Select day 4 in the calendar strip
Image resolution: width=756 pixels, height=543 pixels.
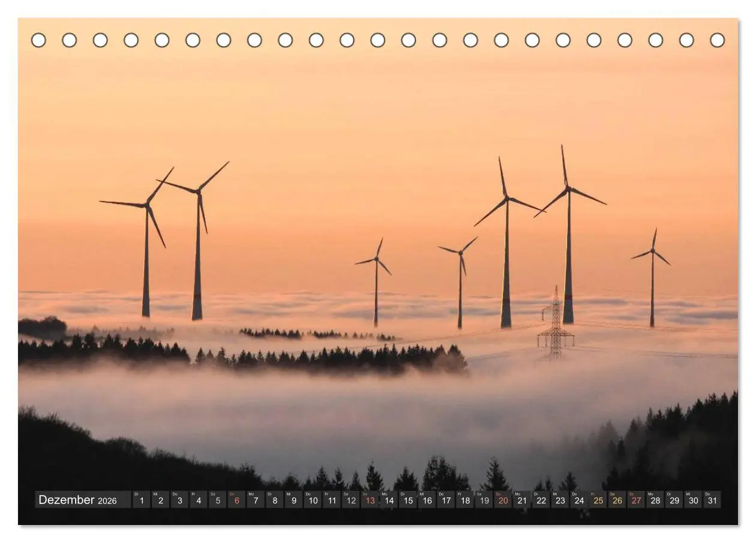199,500
